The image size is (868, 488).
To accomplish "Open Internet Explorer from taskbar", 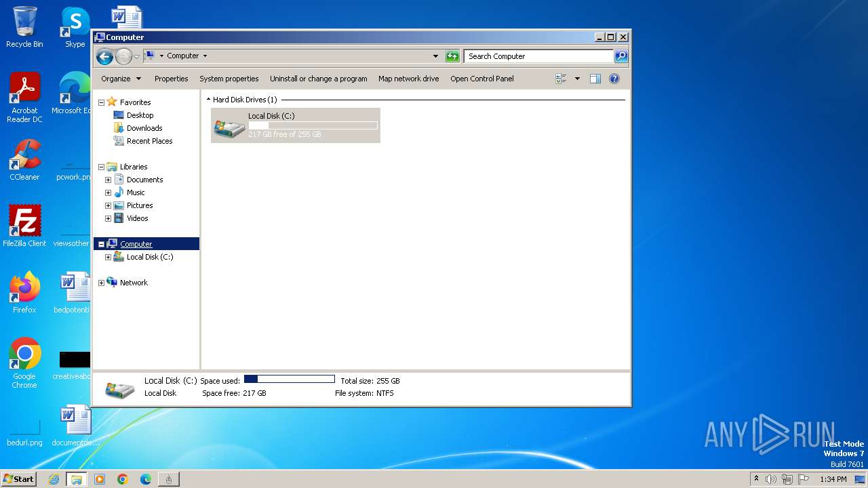I will pos(54,479).
